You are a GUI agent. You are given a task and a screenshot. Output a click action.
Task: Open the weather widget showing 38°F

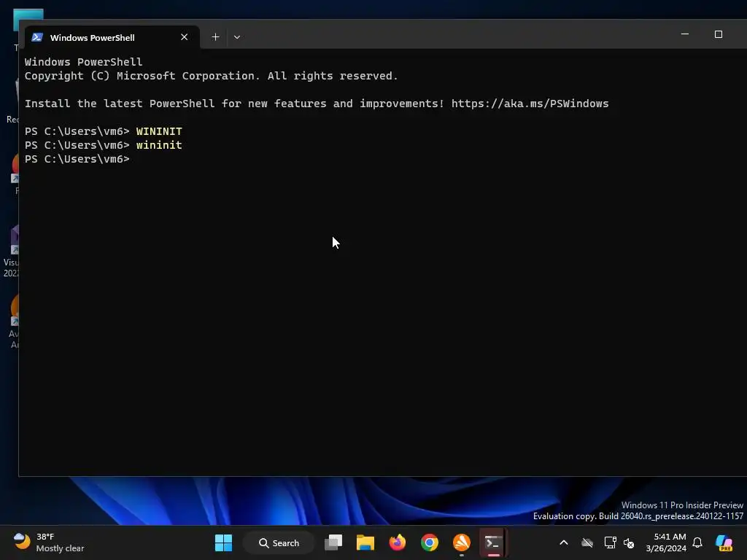point(49,542)
